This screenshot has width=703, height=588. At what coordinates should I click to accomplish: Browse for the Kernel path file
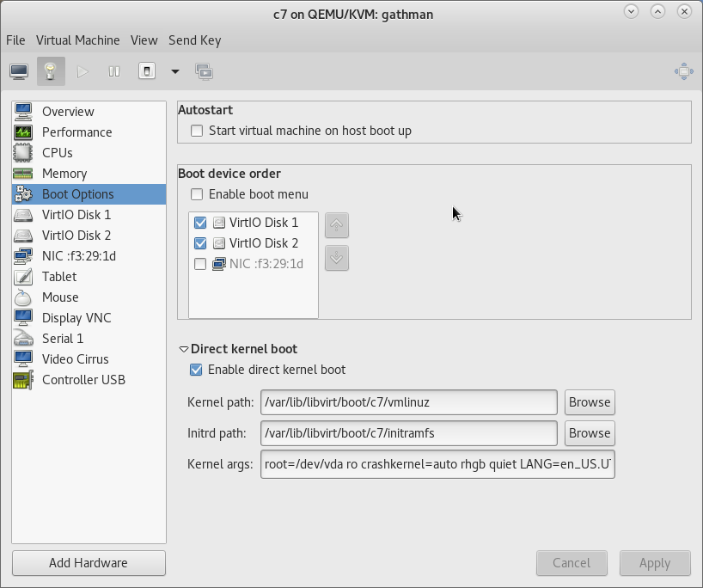point(590,401)
